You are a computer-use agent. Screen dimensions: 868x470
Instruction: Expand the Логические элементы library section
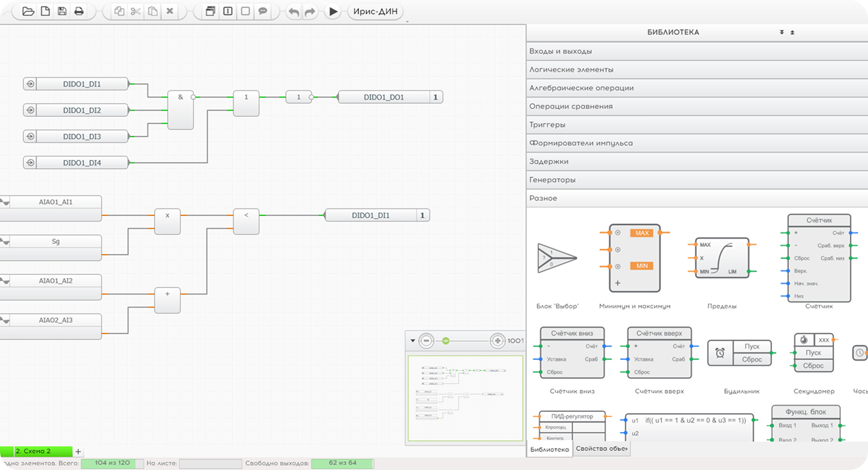click(697, 69)
